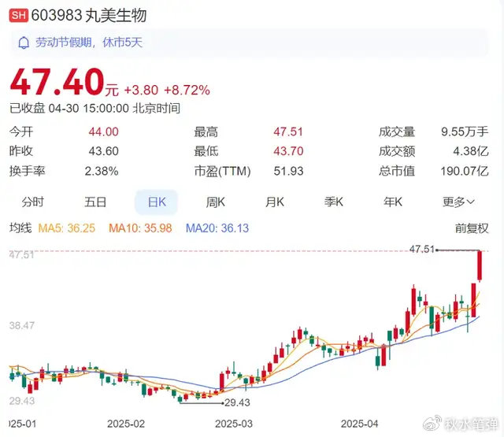The height and width of the screenshot is (437, 504).
Task: Tap the 总市值 value 190.07亿
Action: [465, 171]
